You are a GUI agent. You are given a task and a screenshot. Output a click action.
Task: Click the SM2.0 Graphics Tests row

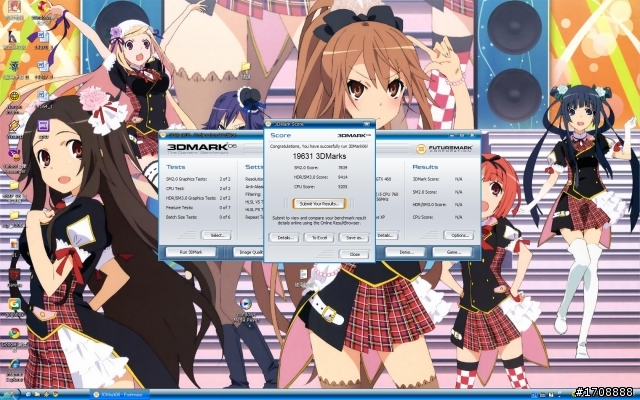[198, 179]
